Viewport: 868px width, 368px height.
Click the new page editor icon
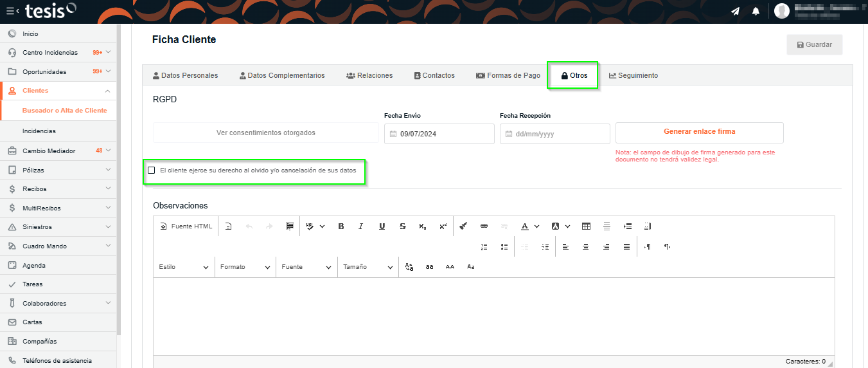[x=228, y=226]
